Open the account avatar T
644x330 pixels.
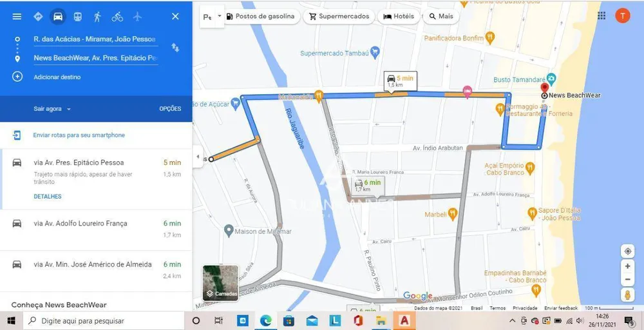[622, 15]
